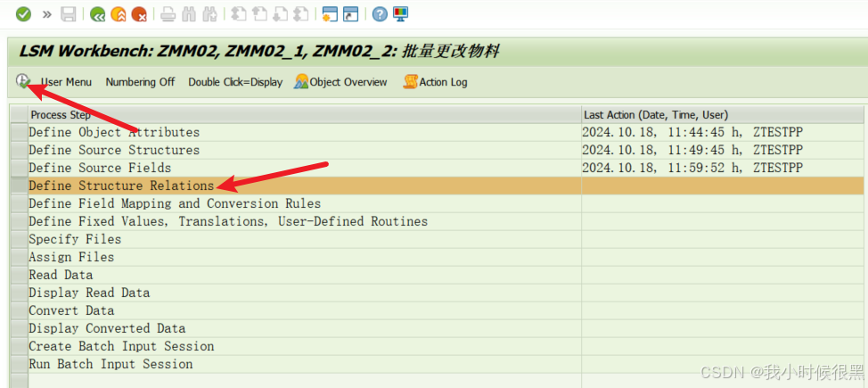Click the Last Action column header
This screenshot has height=388, width=868.
pyautogui.click(x=723, y=115)
